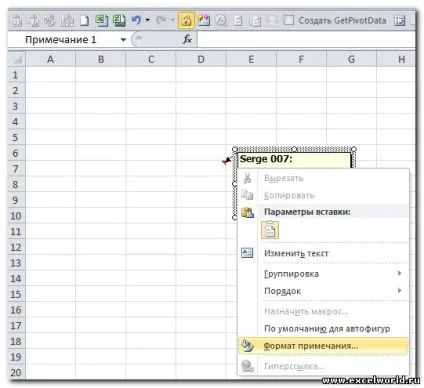The image size is (424, 388).
Task: Select column B header
Action: pyautogui.click(x=101, y=59)
